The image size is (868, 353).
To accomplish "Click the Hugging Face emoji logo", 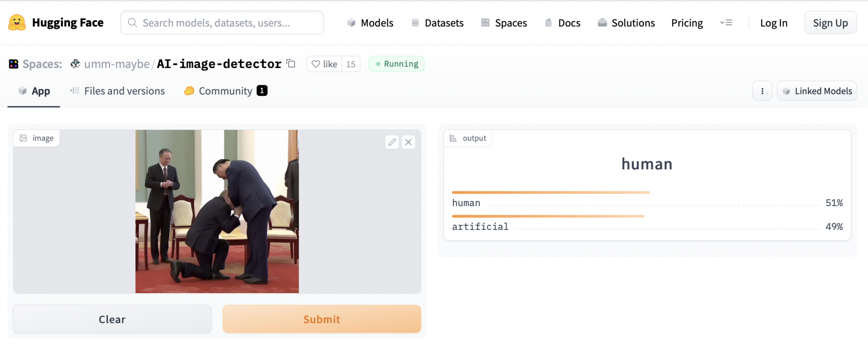I will (17, 23).
